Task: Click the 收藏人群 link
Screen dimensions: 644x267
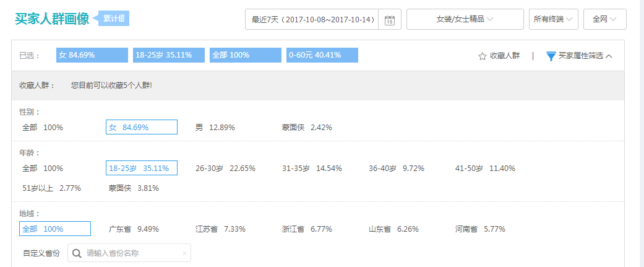Action: pyautogui.click(x=504, y=56)
